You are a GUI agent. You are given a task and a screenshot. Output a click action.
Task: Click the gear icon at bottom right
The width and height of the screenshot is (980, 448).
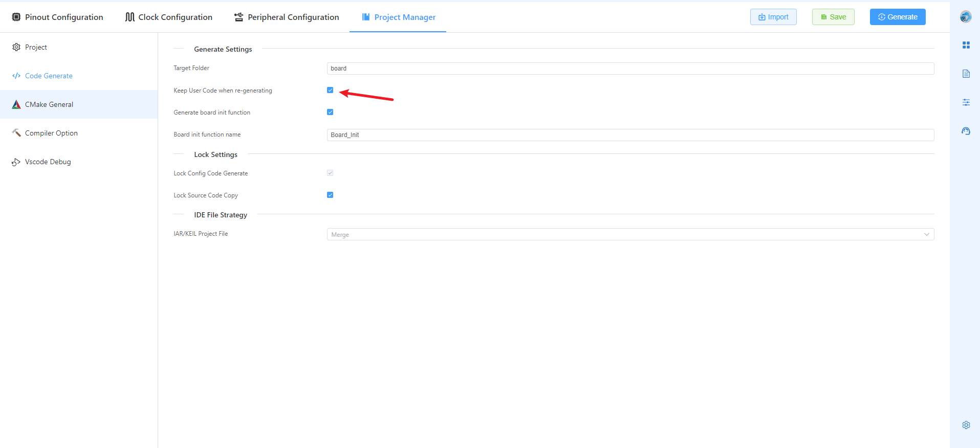click(966, 425)
